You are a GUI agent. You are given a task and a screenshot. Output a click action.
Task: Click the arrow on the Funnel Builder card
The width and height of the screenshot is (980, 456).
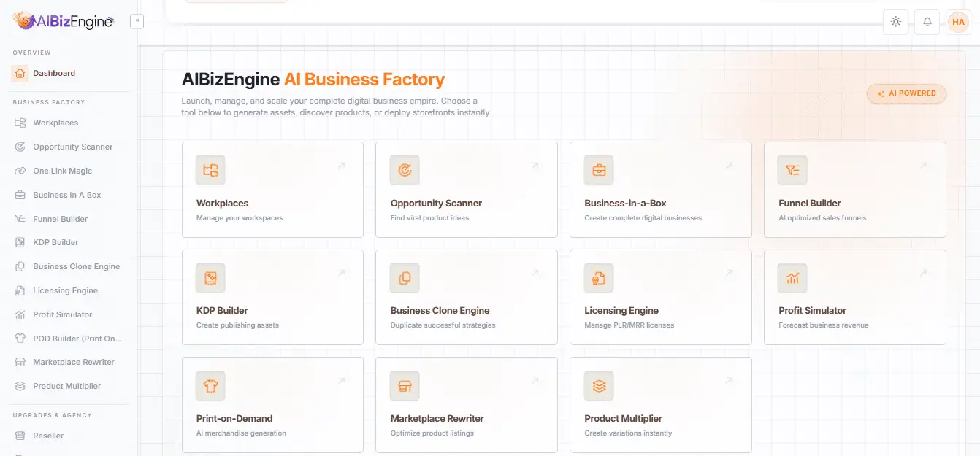pyautogui.click(x=923, y=166)
